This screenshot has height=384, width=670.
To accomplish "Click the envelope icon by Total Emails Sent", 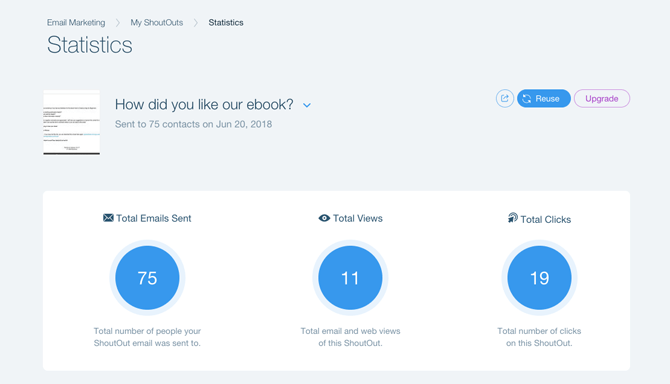I will click(x=108, y=218).
